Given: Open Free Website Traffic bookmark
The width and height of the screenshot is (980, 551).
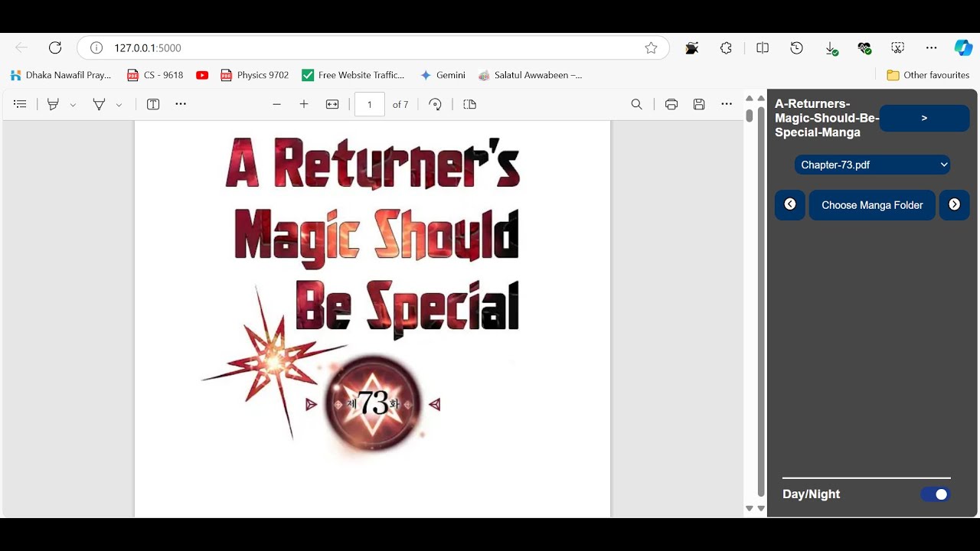Looking at the screenshot, I should pos(353,75).
